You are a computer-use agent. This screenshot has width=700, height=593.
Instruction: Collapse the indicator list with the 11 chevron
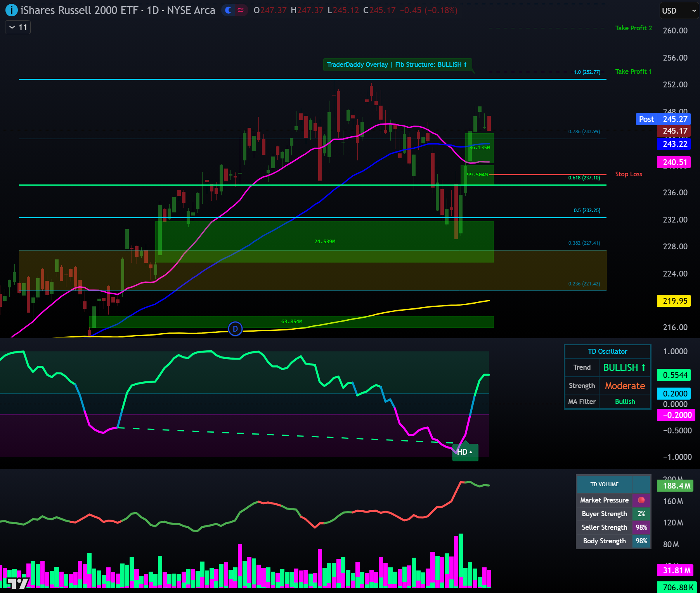(x=17, y=27)
